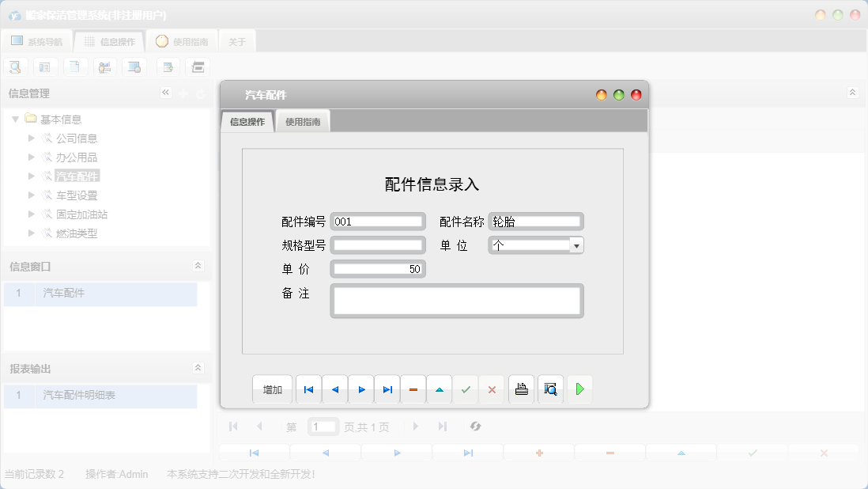This screenshot has width=868, height=489.
Task: Click the search preview toolbar icon
Action: [x=15, y=66]
